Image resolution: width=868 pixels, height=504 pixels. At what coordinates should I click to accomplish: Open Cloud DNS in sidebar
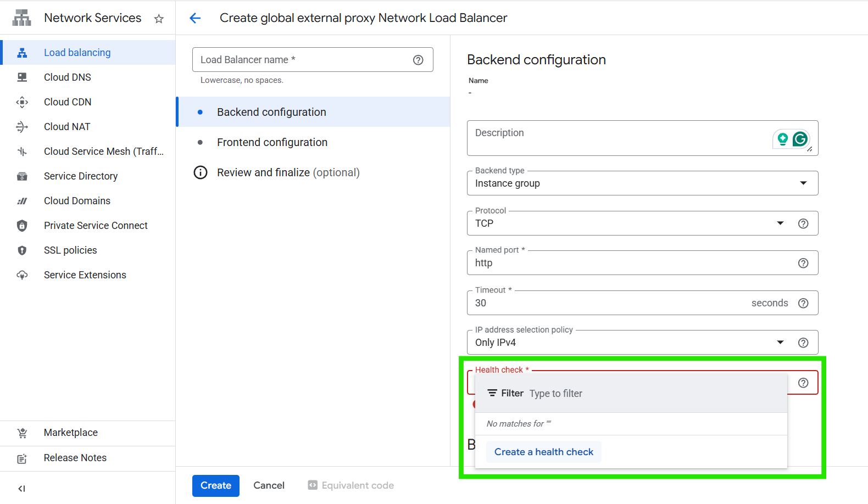[68, 77]
